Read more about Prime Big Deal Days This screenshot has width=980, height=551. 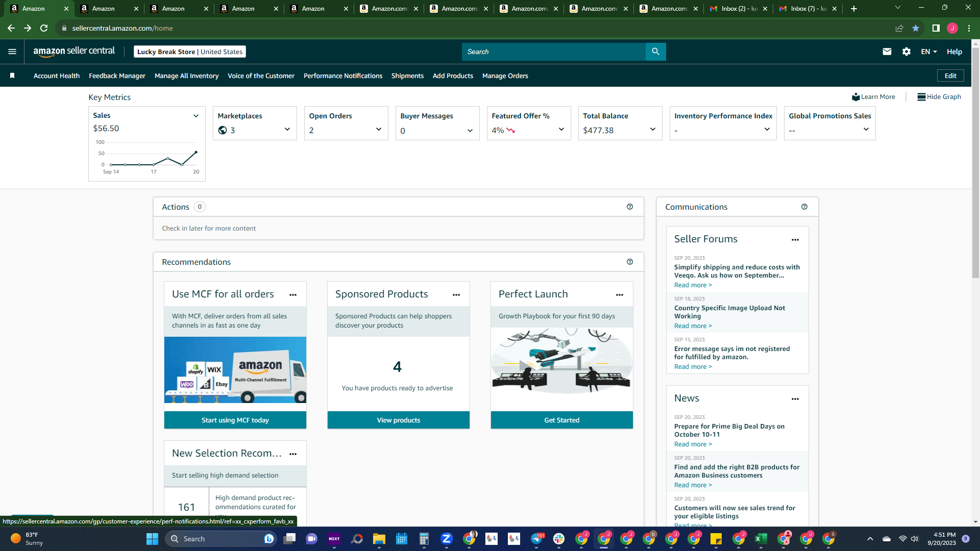pos(693,444)
